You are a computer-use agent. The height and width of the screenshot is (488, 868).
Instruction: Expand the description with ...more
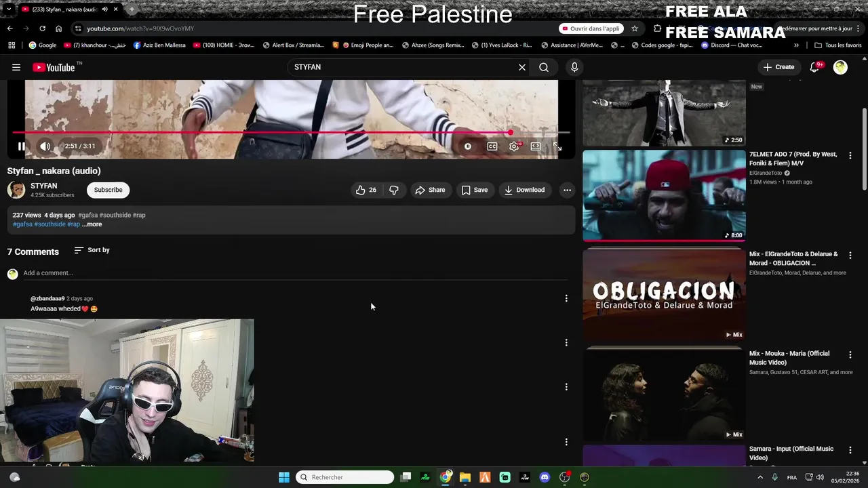(x=92, y=224)
